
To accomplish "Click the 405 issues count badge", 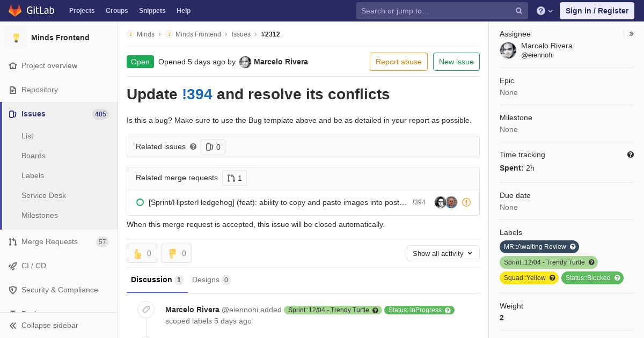I will pyautogui.click(x=100, y=114).
